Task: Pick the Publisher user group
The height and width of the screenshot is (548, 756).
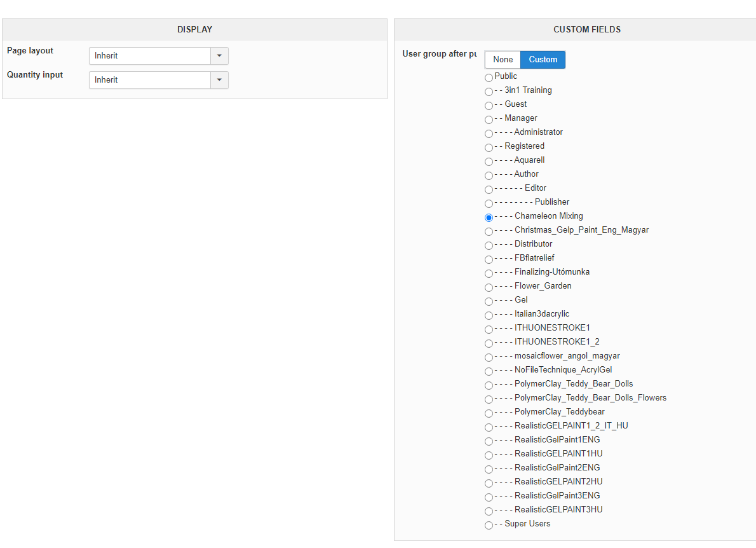Action: [x=489, y=203]
